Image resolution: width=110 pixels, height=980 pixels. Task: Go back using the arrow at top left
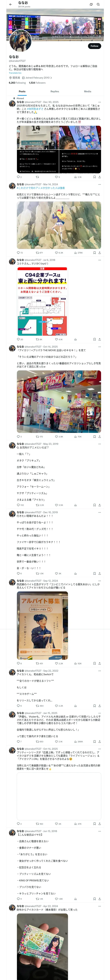[x=11, y=5]
